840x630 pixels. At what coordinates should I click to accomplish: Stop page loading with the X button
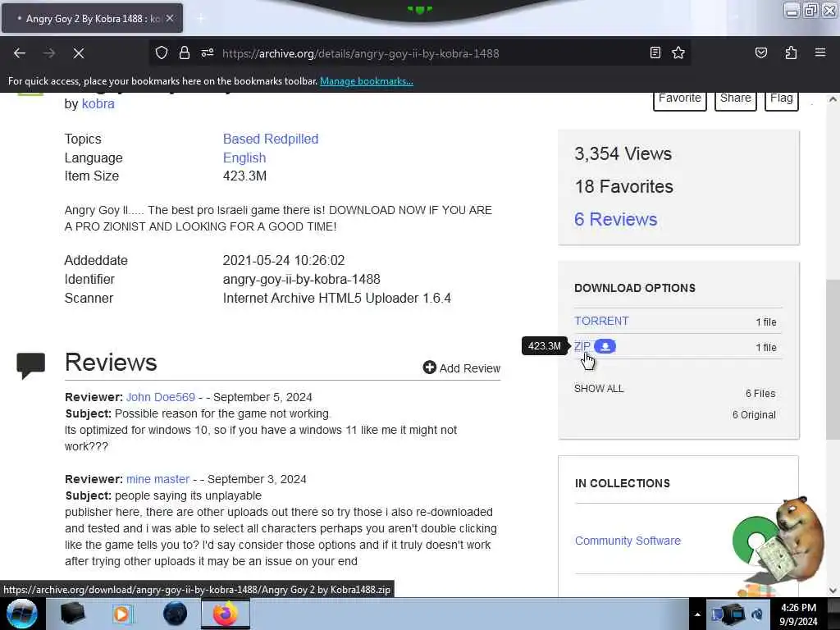(x=78, y=53)
